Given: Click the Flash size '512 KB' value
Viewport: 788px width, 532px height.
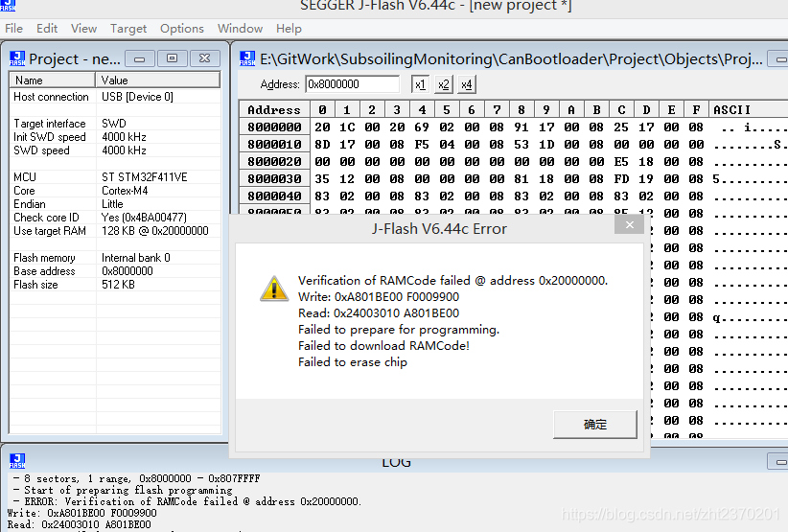Looking at the screenshot, I should click(118, 285).
